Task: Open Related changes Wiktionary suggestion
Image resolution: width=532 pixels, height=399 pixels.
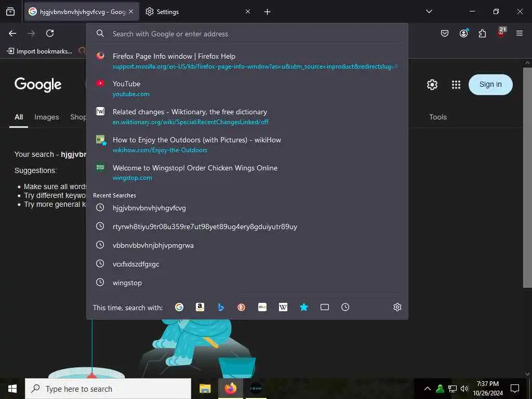Action: (x=247, y=117)
